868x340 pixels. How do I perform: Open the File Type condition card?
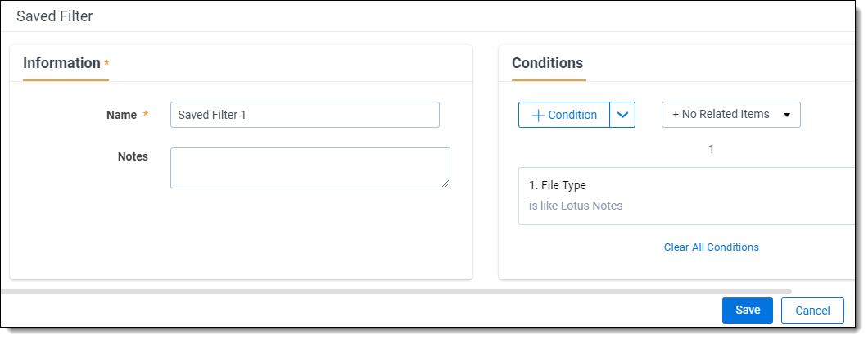pyautogui.click(x=688, y=195)
